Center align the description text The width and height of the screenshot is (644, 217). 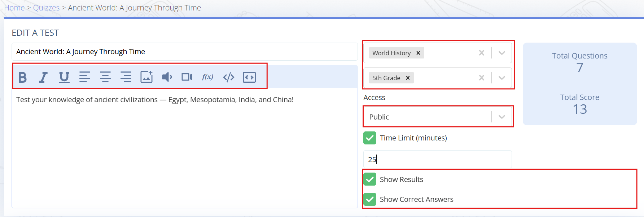(x=105, y=77)
